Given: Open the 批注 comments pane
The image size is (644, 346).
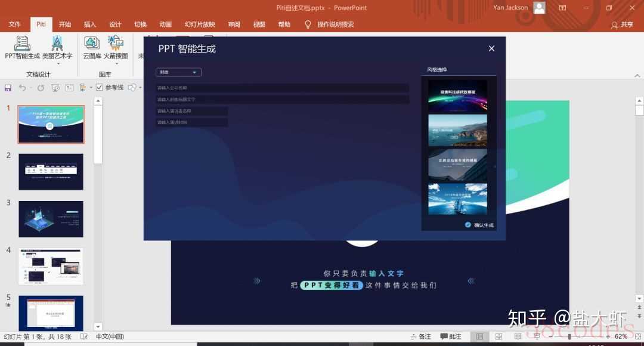Looking at the screenshot, I should [451, 336].
